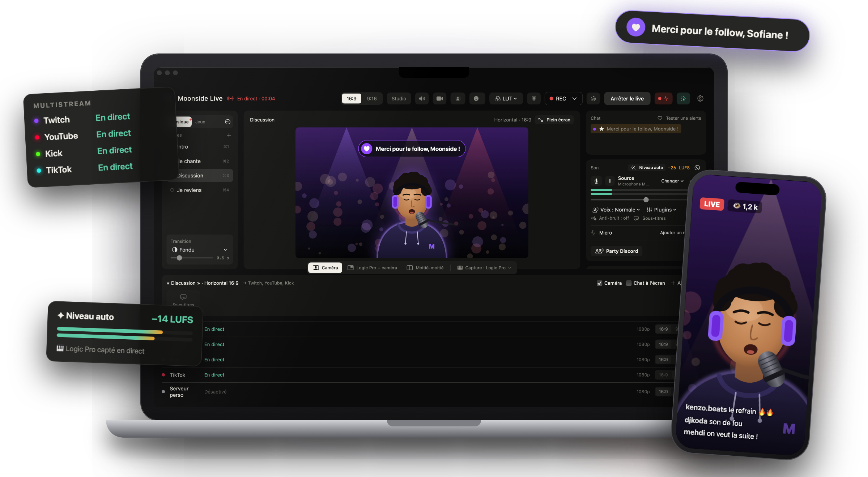Viewport: 868px width, 477px height.
Task: Open the LUT dropdown
Action: pos(506,99)
